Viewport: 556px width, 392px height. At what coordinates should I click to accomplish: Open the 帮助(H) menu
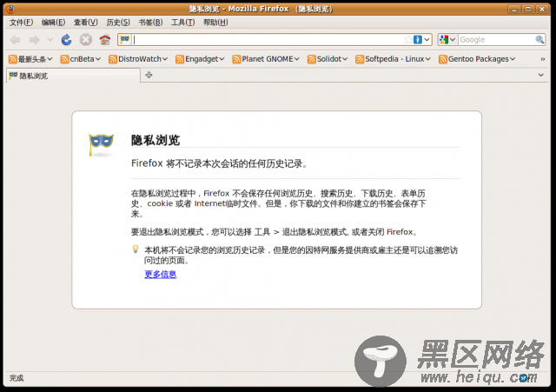point(215,23)
